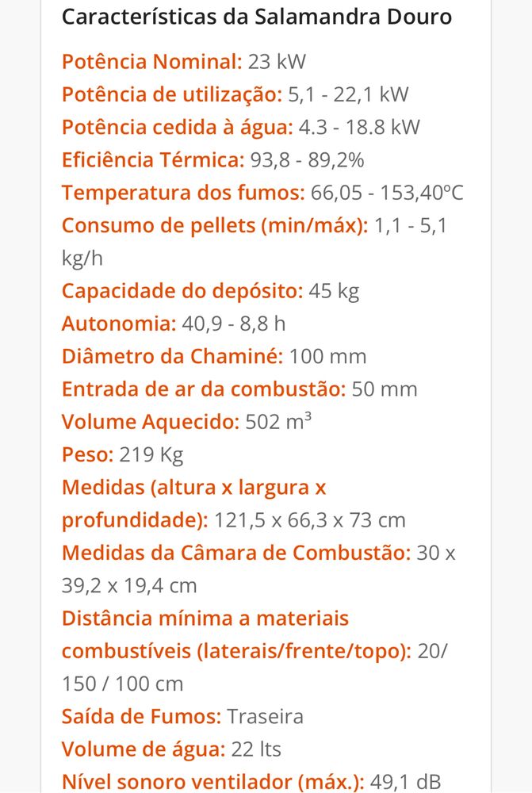Viewport: 532px width, 793px height.
Task: Click the Medidas da Câmara de Combustão label
Action: coord(236,553)
